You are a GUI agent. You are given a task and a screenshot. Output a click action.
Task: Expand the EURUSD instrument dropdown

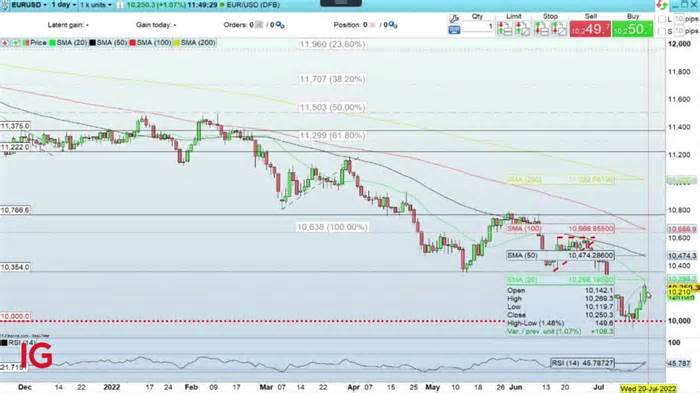29,5
